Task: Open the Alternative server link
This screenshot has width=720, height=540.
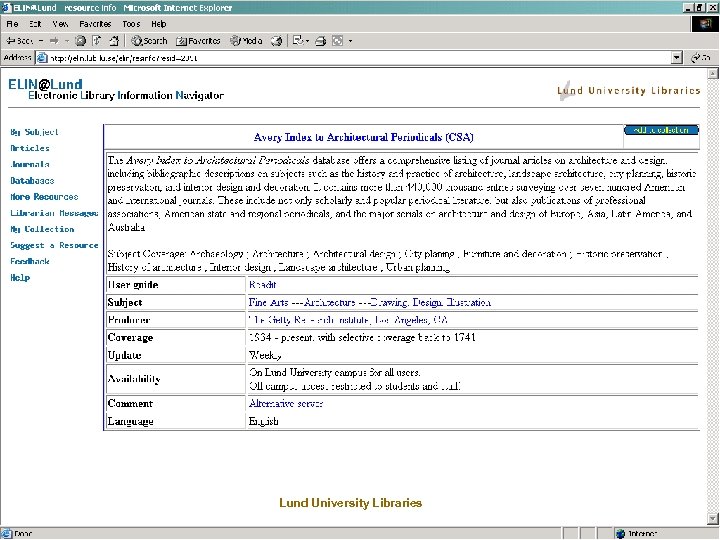Action: (x=286, y=403)
